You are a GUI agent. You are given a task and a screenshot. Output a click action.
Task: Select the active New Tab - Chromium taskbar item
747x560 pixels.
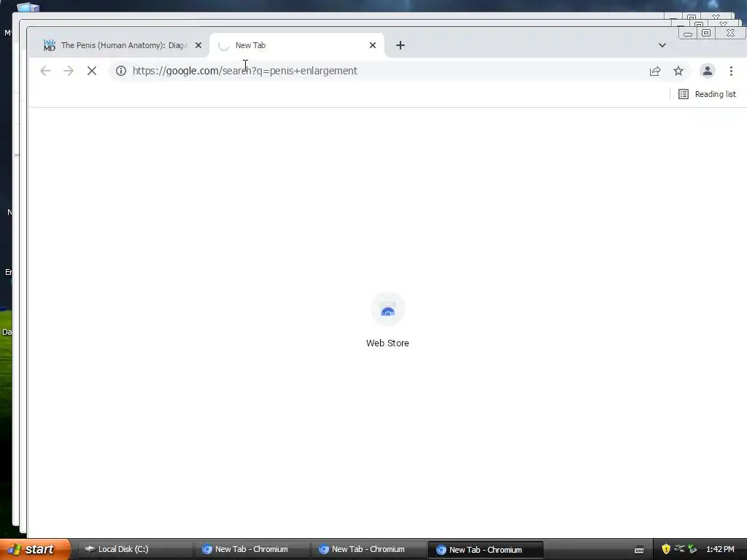pos(485,550)
